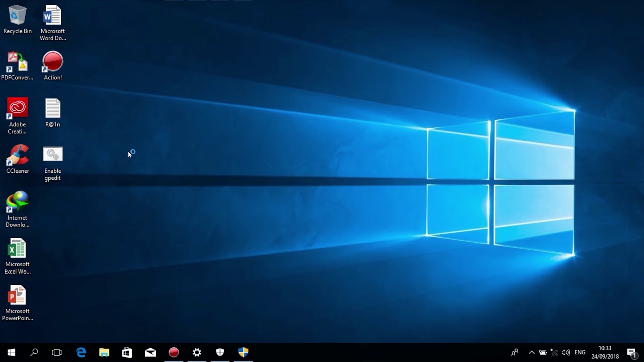Open Microsoft Store from taskbar
Viewport: 644px width, 362px height.
pos(127,352)
